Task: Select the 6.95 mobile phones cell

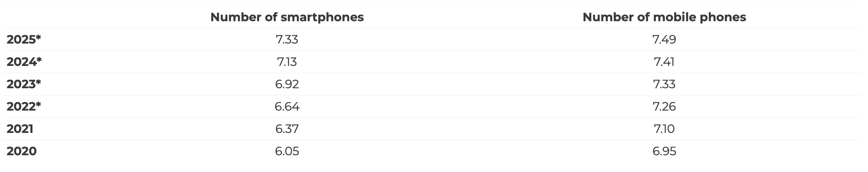Action: coord(664,151)
